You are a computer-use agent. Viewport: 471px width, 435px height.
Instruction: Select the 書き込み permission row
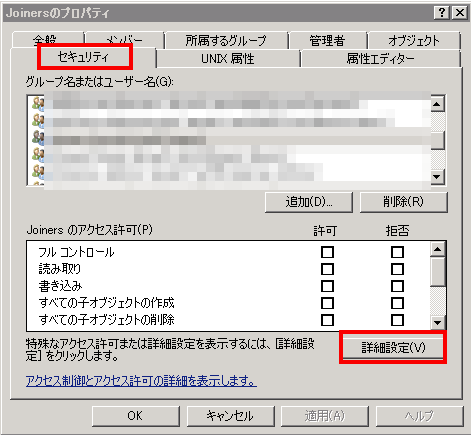coord(228,286)
